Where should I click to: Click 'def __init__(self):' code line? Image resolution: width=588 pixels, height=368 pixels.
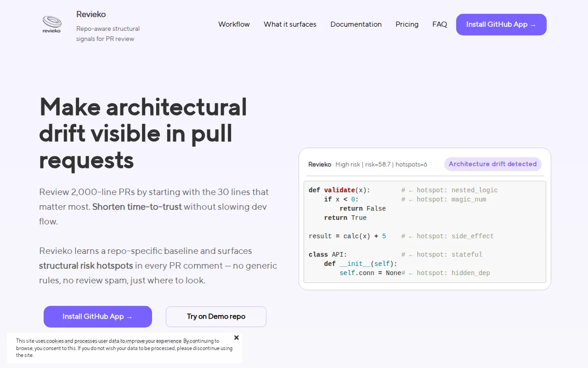361,264
